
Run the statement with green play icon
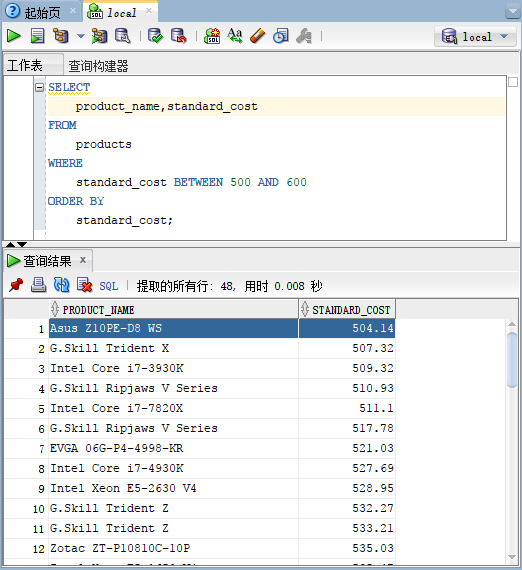tap(14, 36)
